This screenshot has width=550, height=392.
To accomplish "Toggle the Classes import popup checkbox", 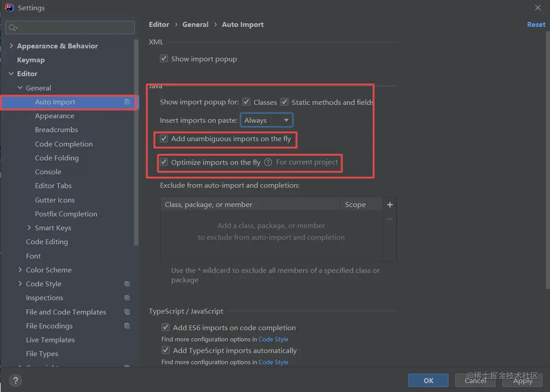I will (x=246, y=102).
